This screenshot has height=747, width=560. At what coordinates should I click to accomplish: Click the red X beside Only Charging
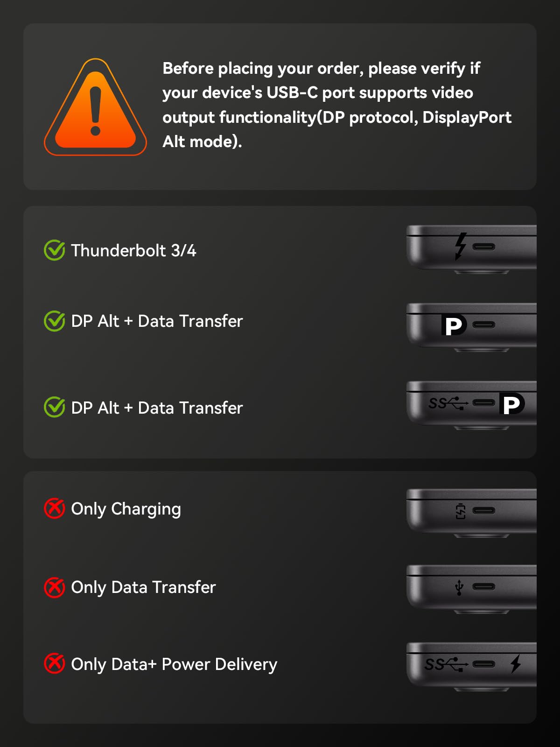[x=55, y=508]
